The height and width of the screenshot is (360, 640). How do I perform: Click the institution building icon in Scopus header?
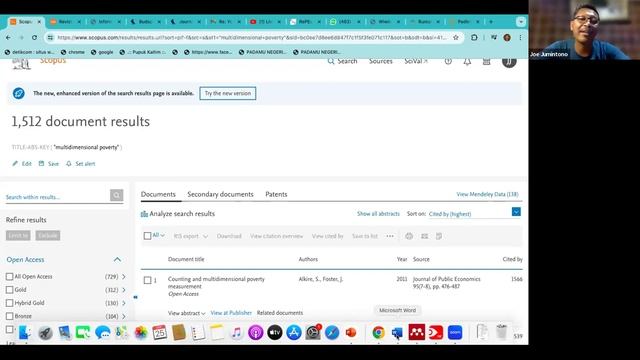coord(487,62)
